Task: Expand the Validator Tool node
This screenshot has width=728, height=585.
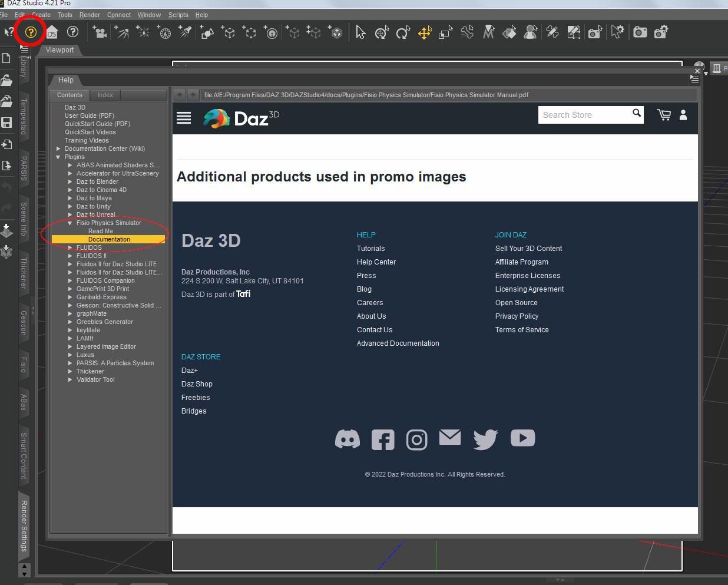Action: tap(70, 380)
